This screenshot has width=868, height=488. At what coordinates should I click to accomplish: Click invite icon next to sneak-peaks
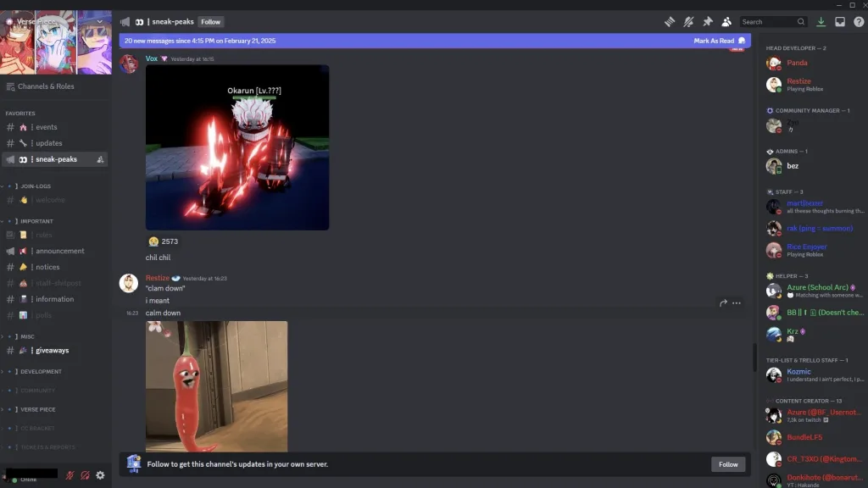click(100, 159)
